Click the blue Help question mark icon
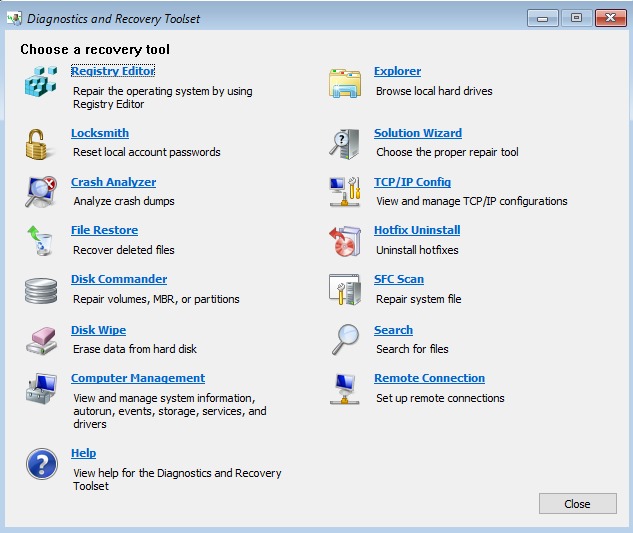 pyautogui.click(x=42, y=464)
